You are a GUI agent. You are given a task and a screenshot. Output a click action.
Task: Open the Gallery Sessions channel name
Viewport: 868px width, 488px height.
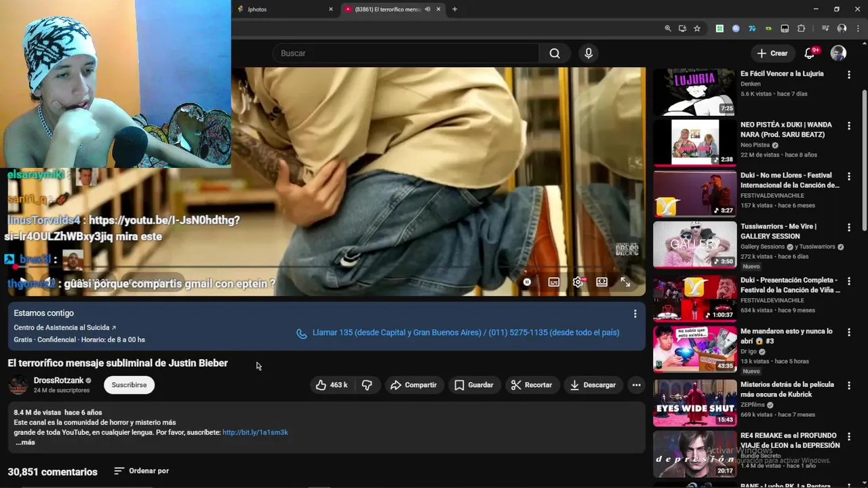tap(763, 247)
